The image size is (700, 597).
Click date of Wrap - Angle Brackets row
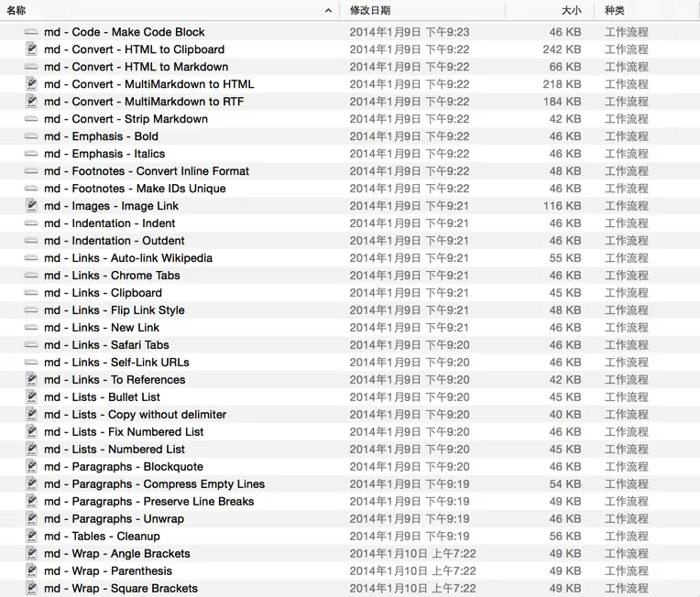412,554
